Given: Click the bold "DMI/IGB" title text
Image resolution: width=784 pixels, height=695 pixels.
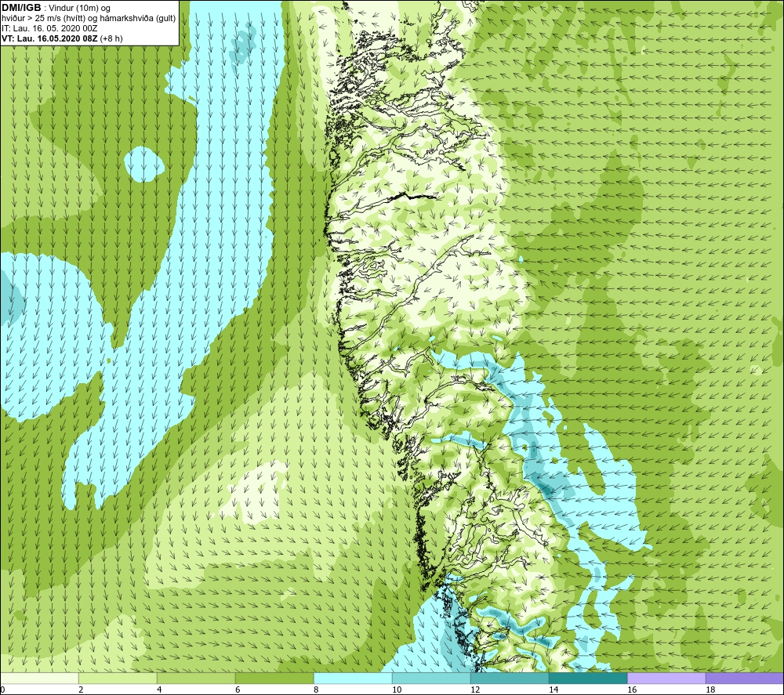Looking at the screenshot, I should click(21, 8).
